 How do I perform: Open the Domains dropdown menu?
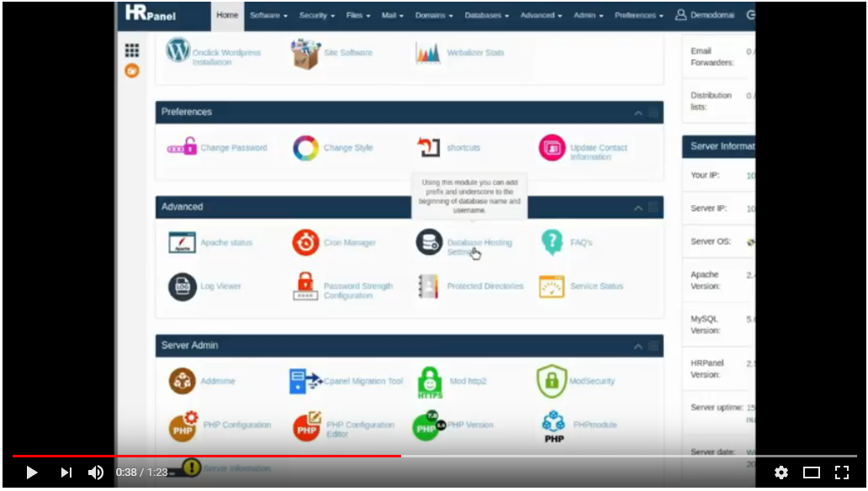tap(434, 15)
